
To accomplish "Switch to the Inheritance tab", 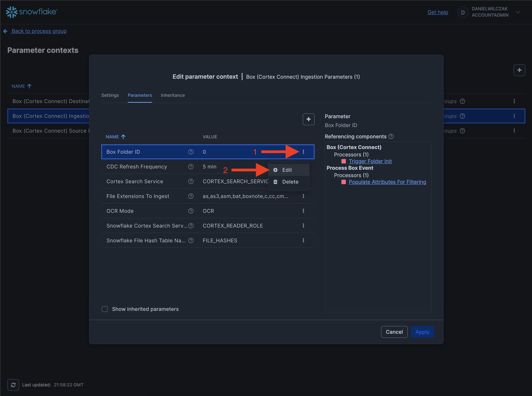I will click(173, 95).
